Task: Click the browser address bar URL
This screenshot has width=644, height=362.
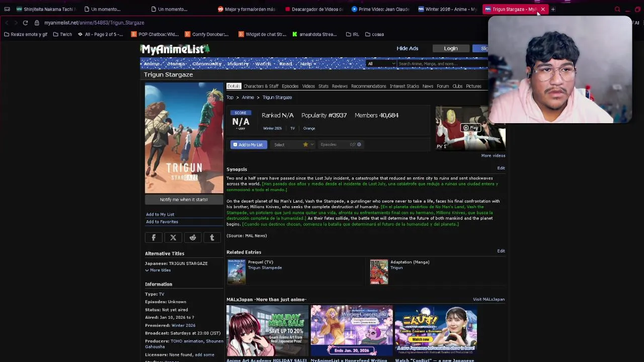Action: [x=94, y=23]
